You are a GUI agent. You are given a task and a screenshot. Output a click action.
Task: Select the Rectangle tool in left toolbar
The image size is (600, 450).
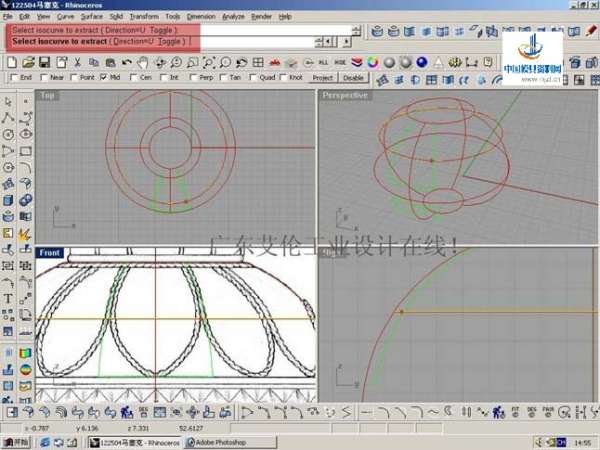pyautogui.click(x=26, y=151)
